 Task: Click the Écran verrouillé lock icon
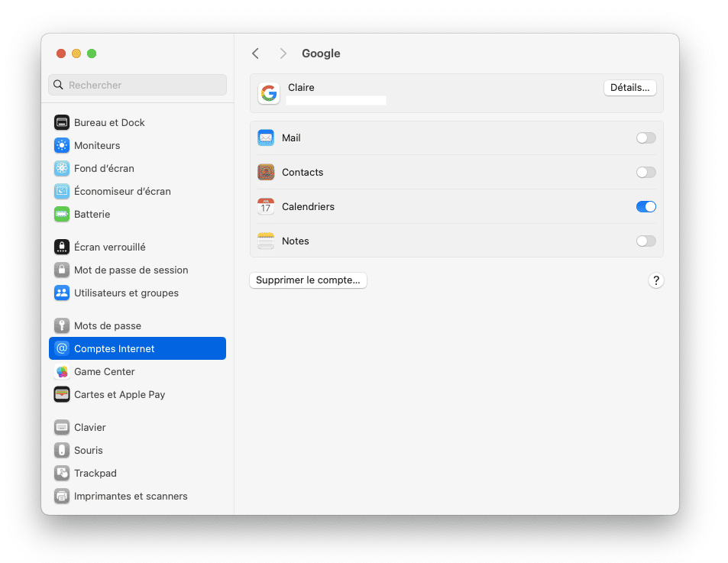tap(62, 247)
